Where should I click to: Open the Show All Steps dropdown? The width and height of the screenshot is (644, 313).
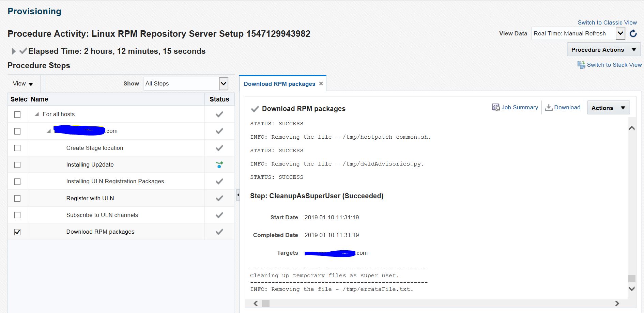click(223, 84)
